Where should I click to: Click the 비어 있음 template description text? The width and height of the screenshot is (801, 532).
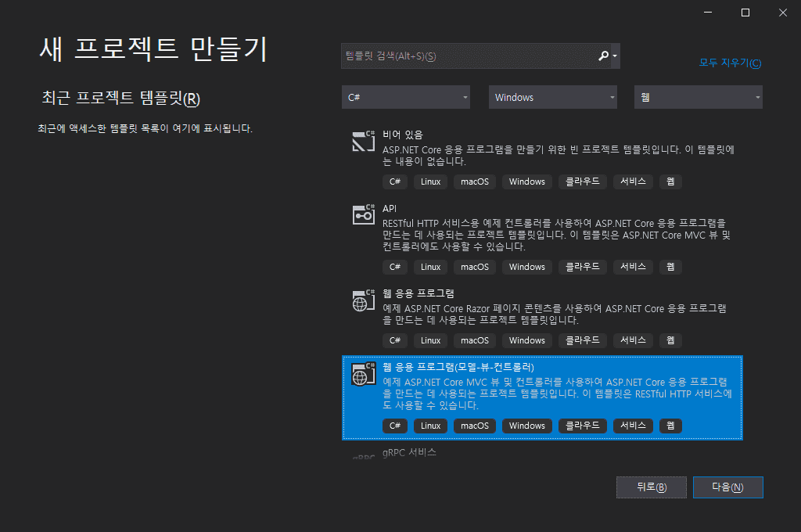[x=559, y=156]
